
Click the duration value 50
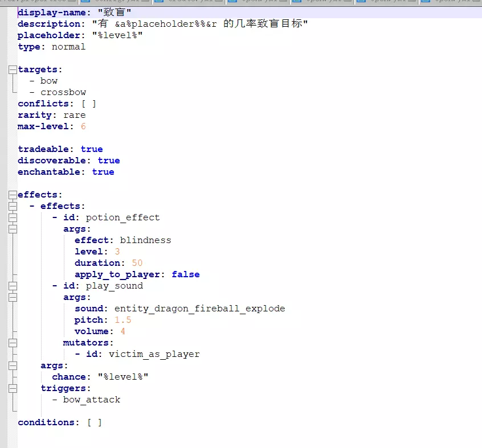coord(137,263)
